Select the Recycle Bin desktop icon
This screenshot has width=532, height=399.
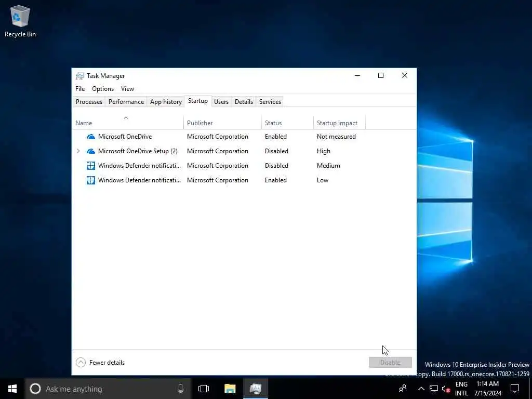(20, 21)
